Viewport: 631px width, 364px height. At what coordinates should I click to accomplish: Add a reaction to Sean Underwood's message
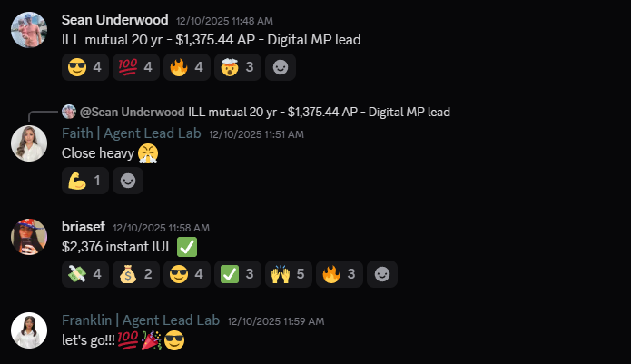click(281, 67)
